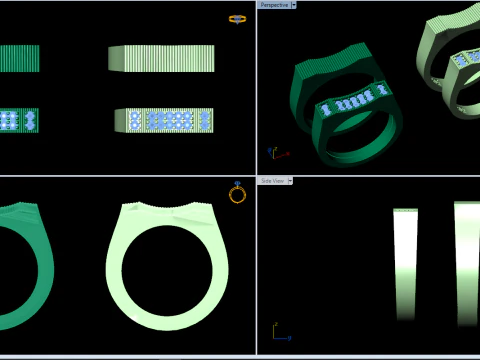Click the Side View axis gizmo

click(x=282, y=332)
